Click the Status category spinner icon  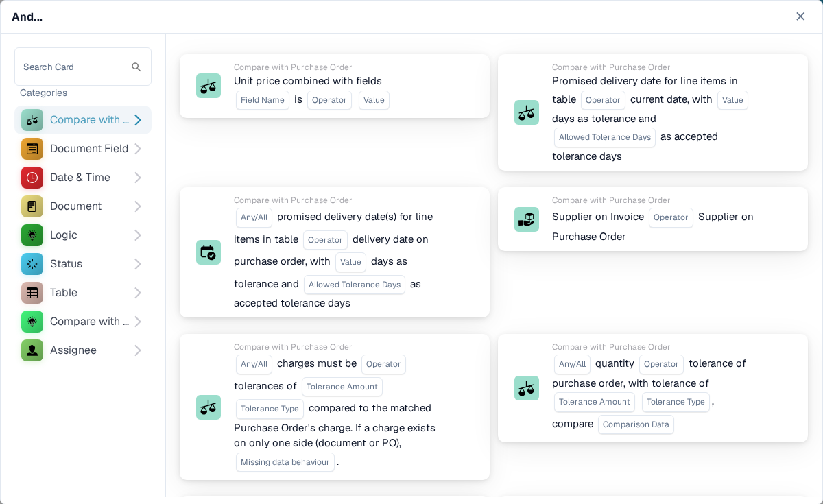pyautogui.click(x=32, y=264)
